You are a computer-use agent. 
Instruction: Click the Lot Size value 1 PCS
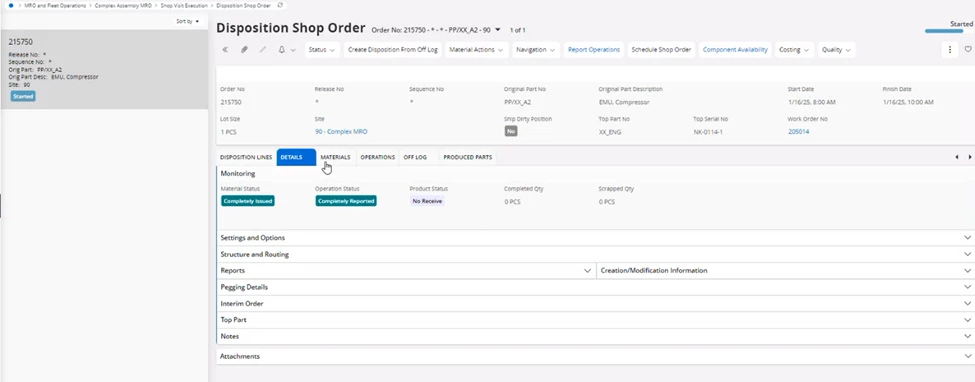(228, 132)
